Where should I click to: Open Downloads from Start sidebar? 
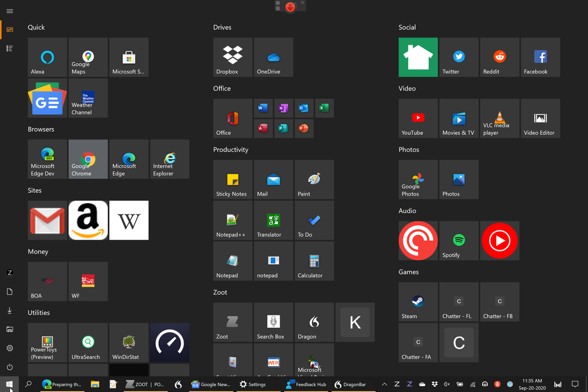(10, 311)
